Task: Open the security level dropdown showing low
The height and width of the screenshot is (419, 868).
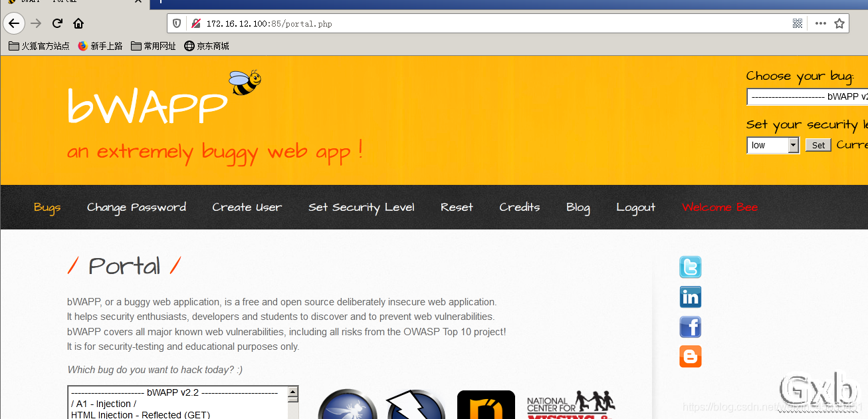Action: point(773,145)
